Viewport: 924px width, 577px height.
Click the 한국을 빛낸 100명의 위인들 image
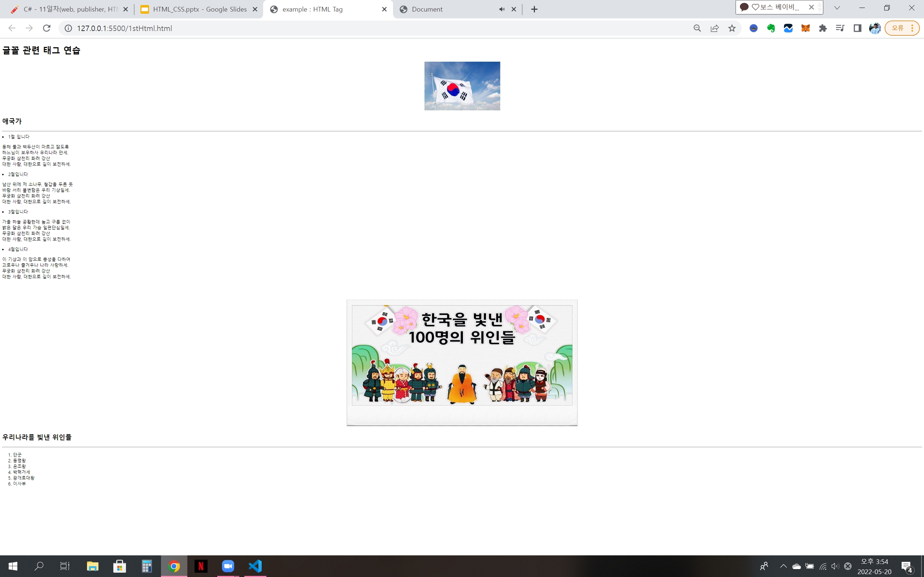coord(462,362)
